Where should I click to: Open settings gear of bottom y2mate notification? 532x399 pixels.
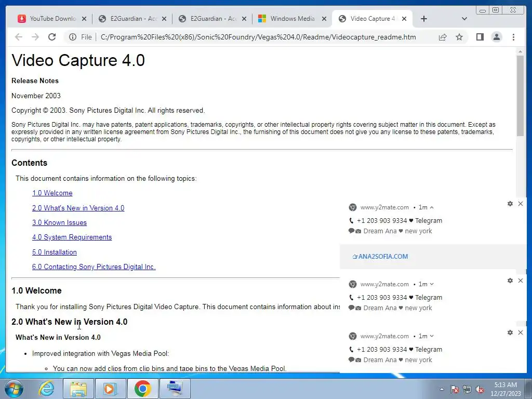click(x=510, y=332)
